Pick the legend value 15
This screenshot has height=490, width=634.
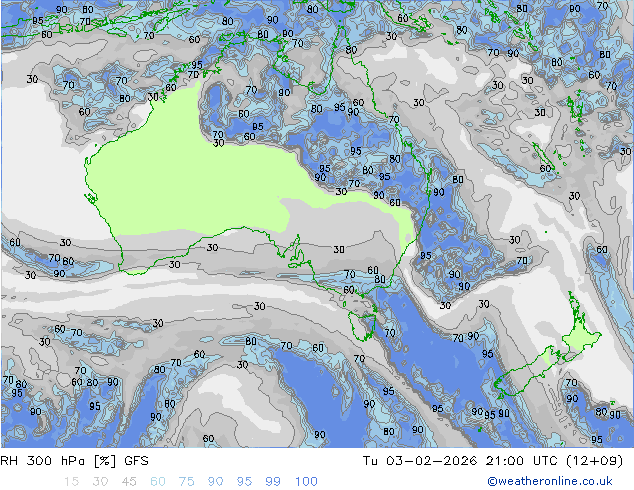[71, 482]
